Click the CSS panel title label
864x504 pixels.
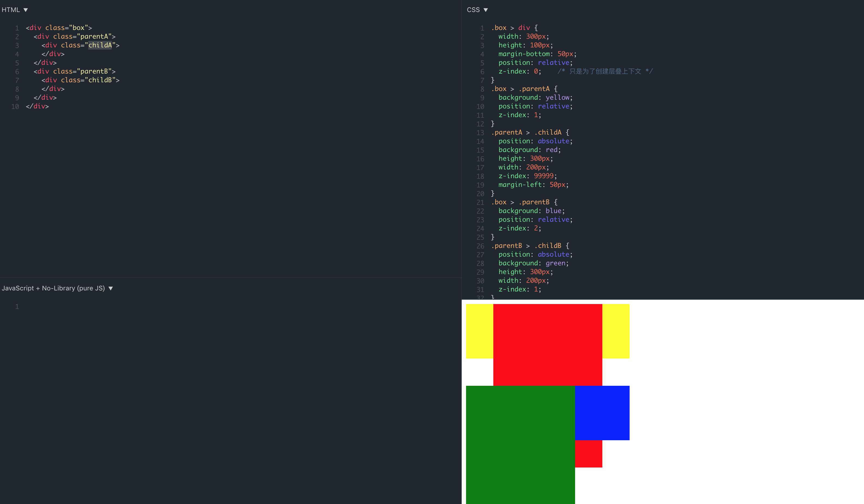[x=473, y=10]
